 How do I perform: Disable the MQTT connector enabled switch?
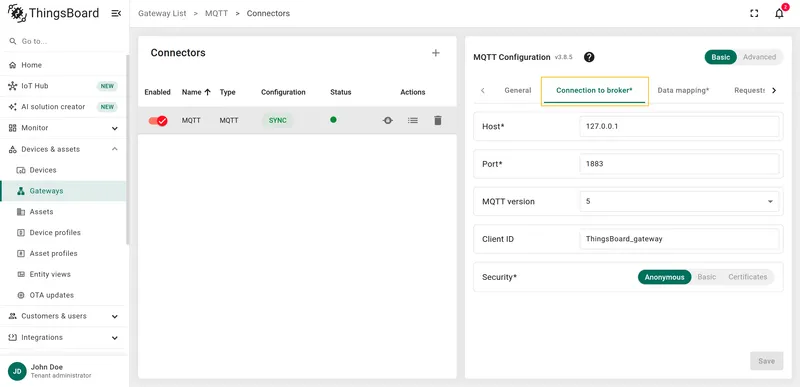(x=158, y=121)
